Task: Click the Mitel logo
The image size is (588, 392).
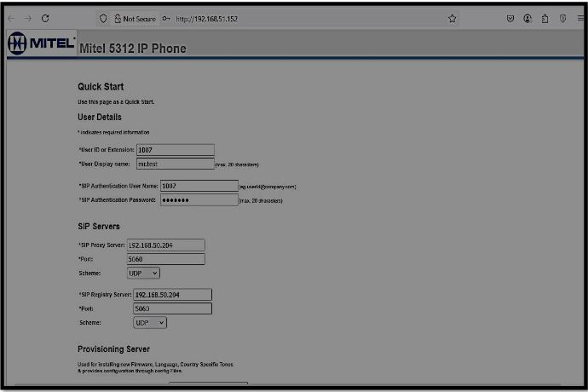Action: click(41, 43)
